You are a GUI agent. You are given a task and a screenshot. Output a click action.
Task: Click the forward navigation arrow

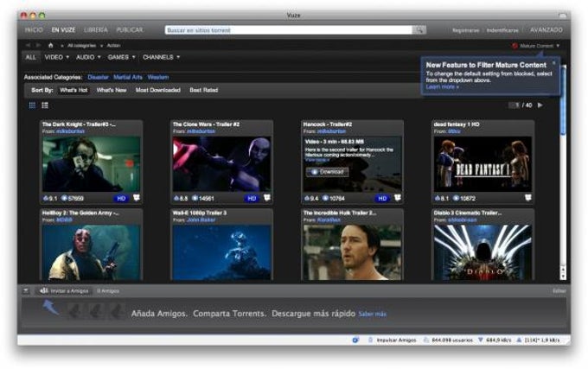(38, 45)
